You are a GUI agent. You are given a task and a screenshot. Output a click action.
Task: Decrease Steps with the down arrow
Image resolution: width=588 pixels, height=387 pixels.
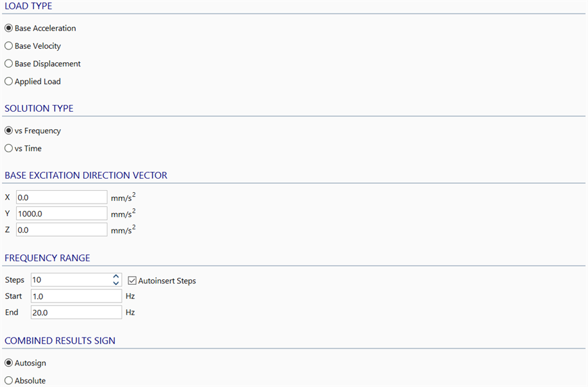(x=116, y=283)
